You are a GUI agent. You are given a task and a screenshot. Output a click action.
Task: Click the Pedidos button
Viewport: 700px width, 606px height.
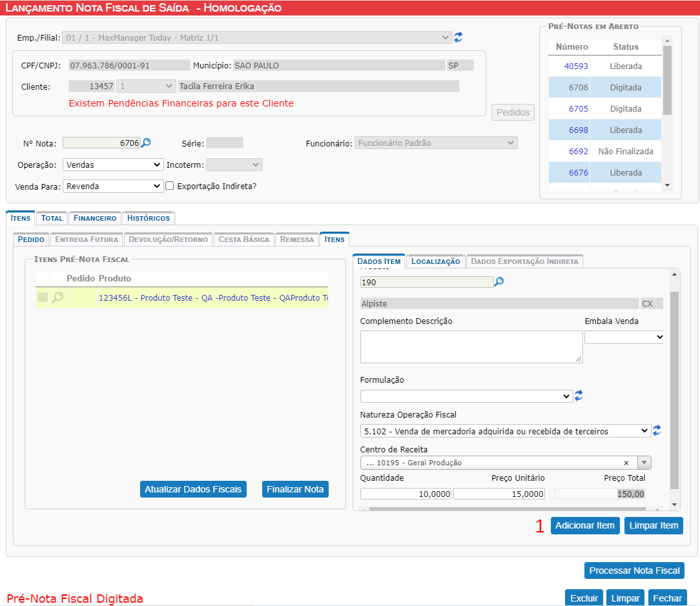click(x=513, y=112)
